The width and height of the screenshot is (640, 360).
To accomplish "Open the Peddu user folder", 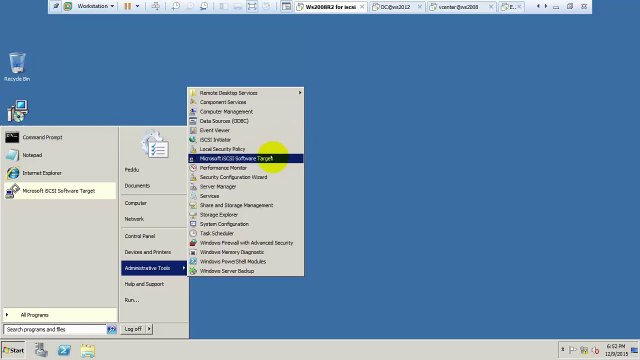I will [x=132, y=170].
